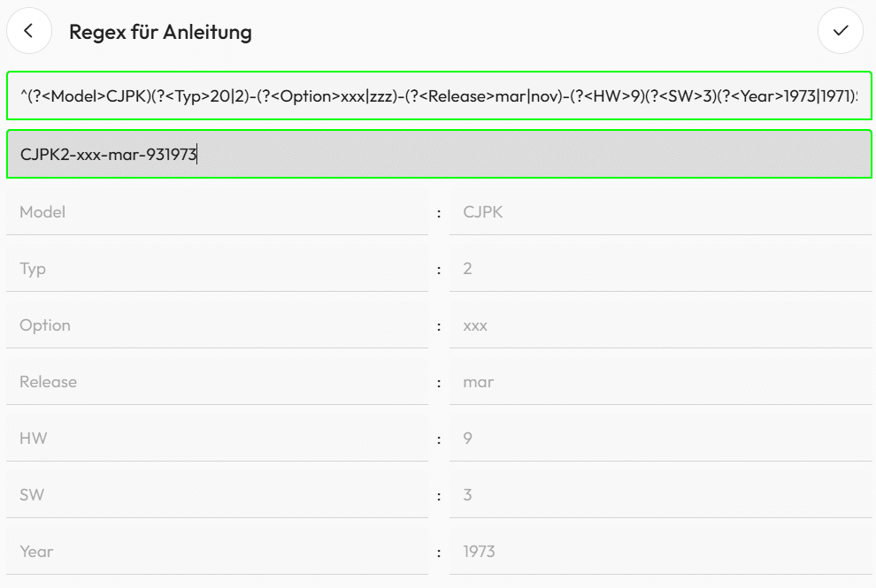The image size is (876, 588).
Task: Click the Typ value showing 2
Action: 660,269
